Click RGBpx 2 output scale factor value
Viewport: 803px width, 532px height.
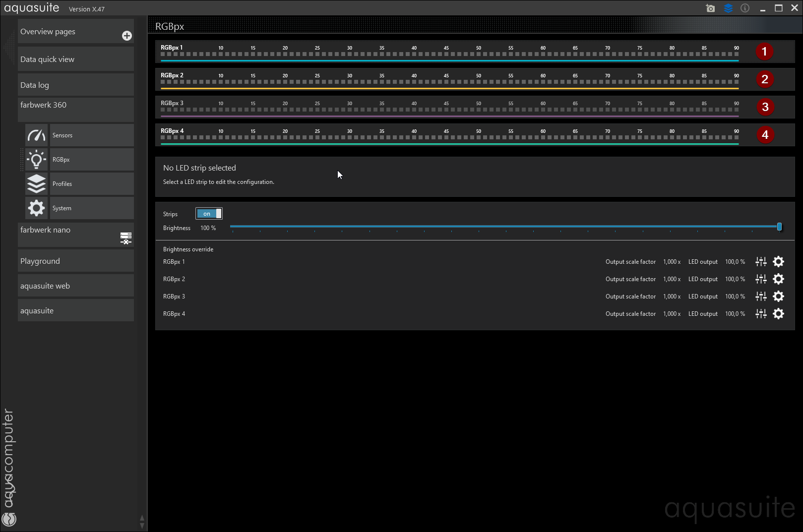672,279
